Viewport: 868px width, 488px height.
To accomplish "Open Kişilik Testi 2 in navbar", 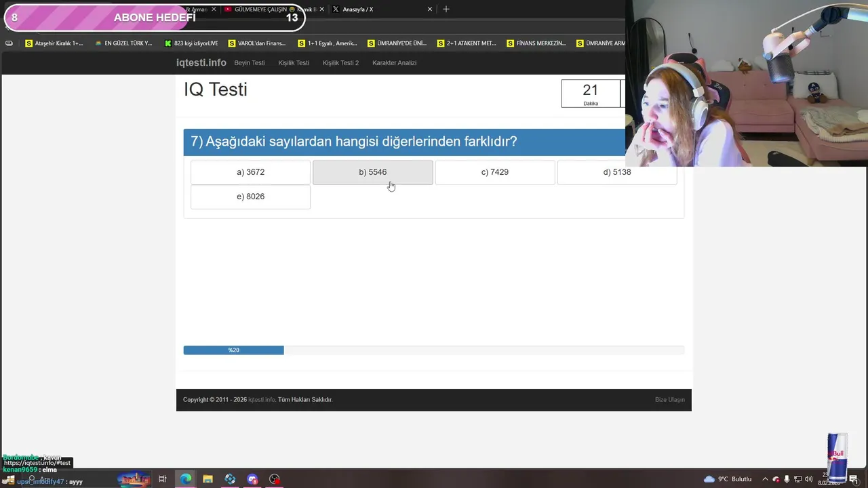I will pos(340,62).
